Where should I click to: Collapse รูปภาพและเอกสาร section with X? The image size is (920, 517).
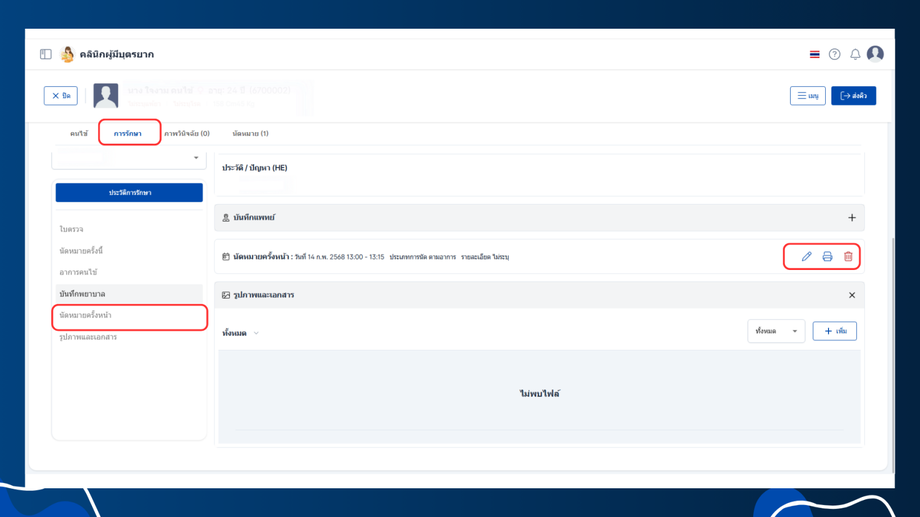coord(852,295)
